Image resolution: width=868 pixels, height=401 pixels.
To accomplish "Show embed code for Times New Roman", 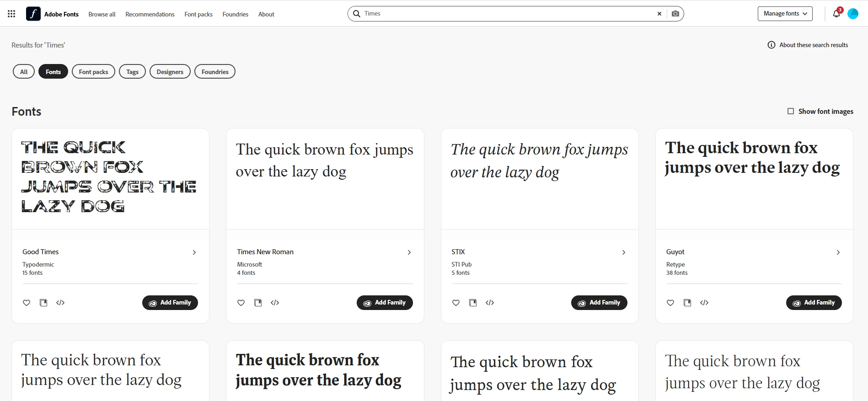I will pyautogui.click(x=275, y=303).
